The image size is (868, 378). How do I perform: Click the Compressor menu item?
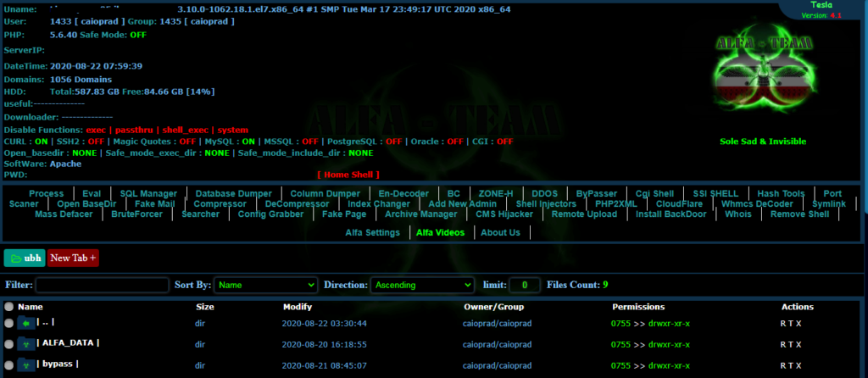(220, 203)
